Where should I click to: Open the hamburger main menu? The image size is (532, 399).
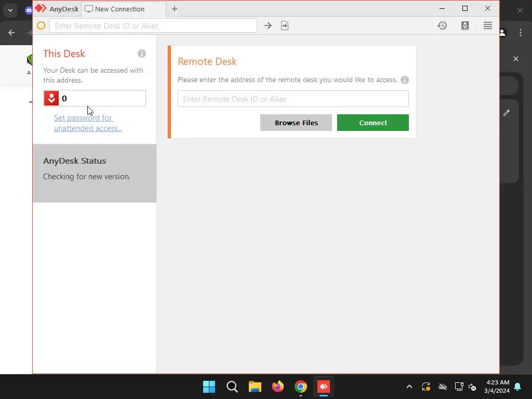487,25
